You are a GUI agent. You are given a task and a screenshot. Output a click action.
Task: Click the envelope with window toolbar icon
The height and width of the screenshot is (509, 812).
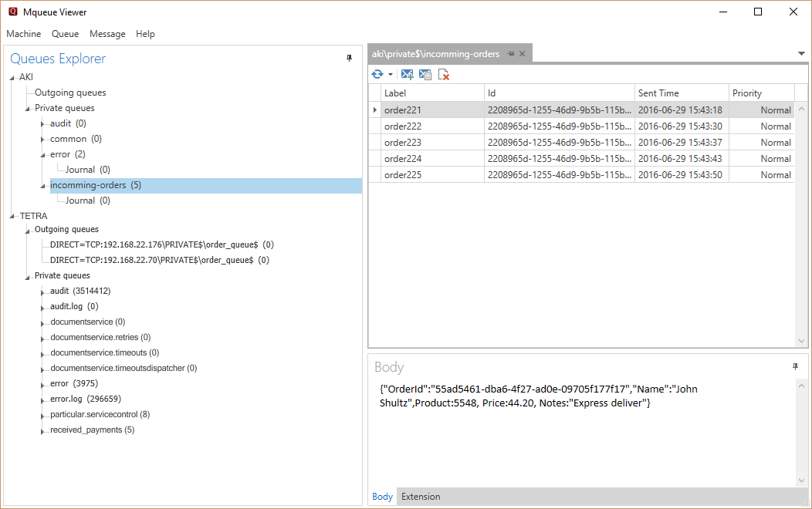425,75
